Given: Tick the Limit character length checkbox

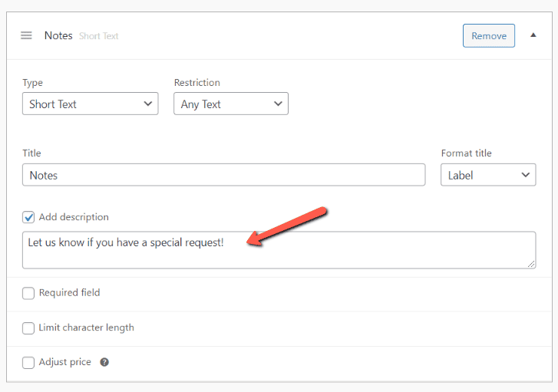Looking at the screenshot, I should (29, 328).
